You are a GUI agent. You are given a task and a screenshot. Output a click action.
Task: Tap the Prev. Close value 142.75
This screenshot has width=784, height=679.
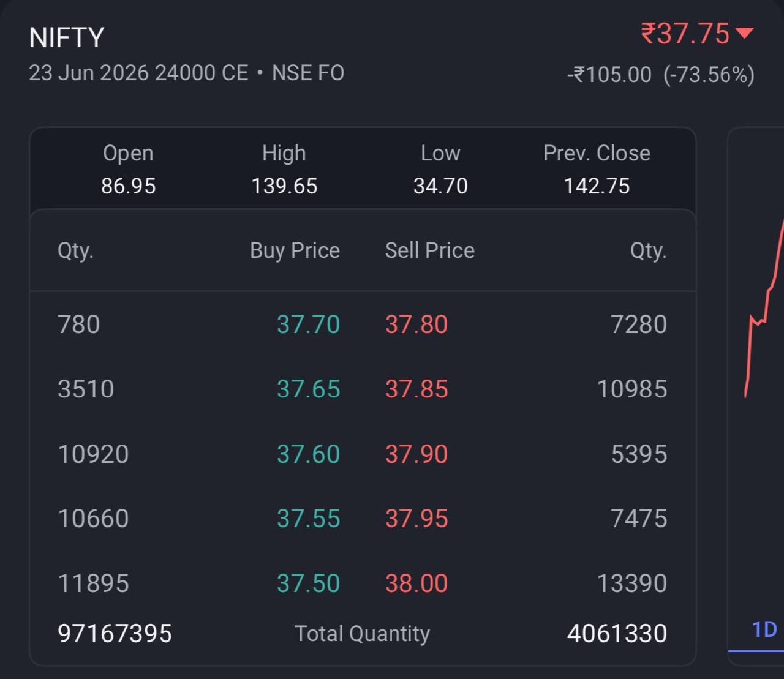(597, 186)
